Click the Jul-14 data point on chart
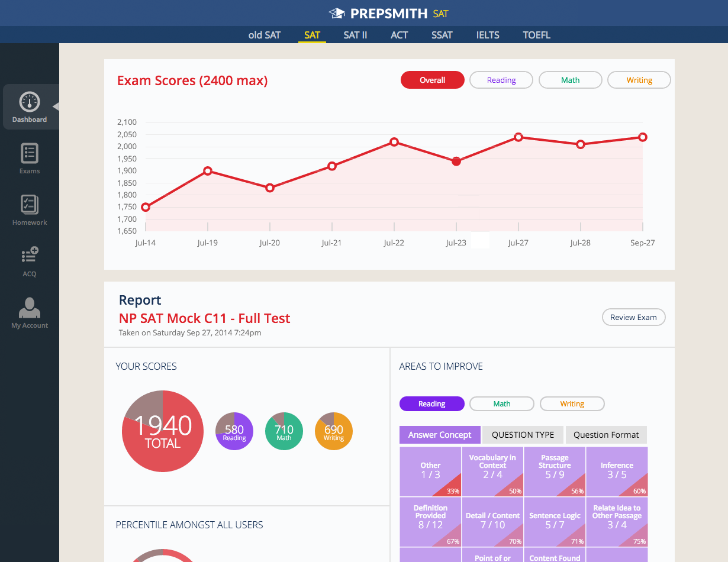The height and width of the screenshot is (562, 728). pyautogui.click(x=146, y=207)
